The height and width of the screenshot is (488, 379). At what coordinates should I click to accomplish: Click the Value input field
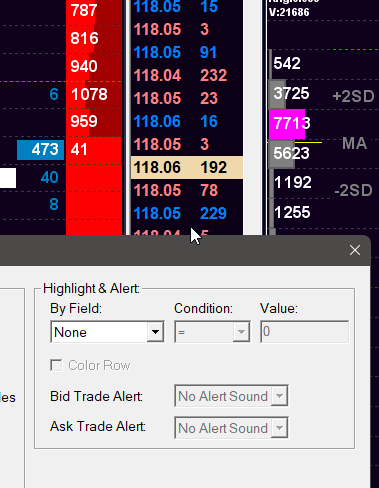(x=304, y=332)
